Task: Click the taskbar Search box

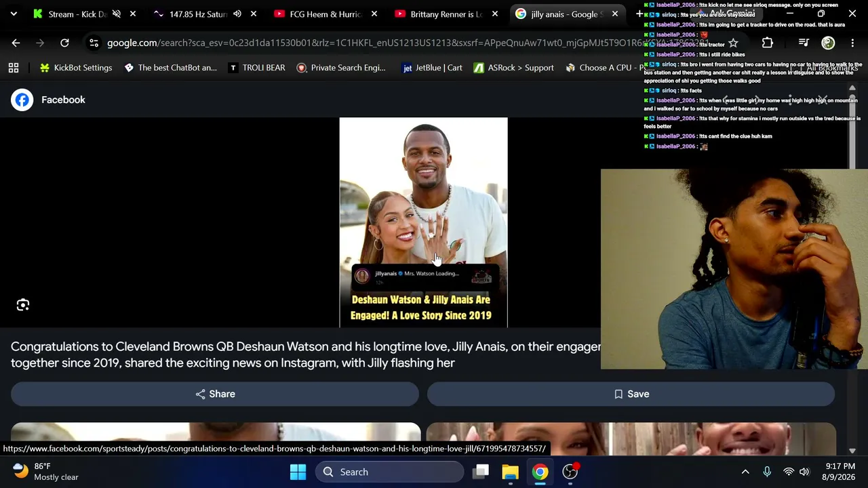Action: 389,472
